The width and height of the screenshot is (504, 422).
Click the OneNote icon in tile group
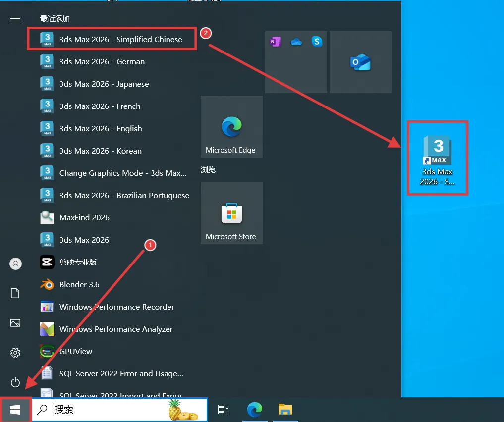[x=276, y=42]
